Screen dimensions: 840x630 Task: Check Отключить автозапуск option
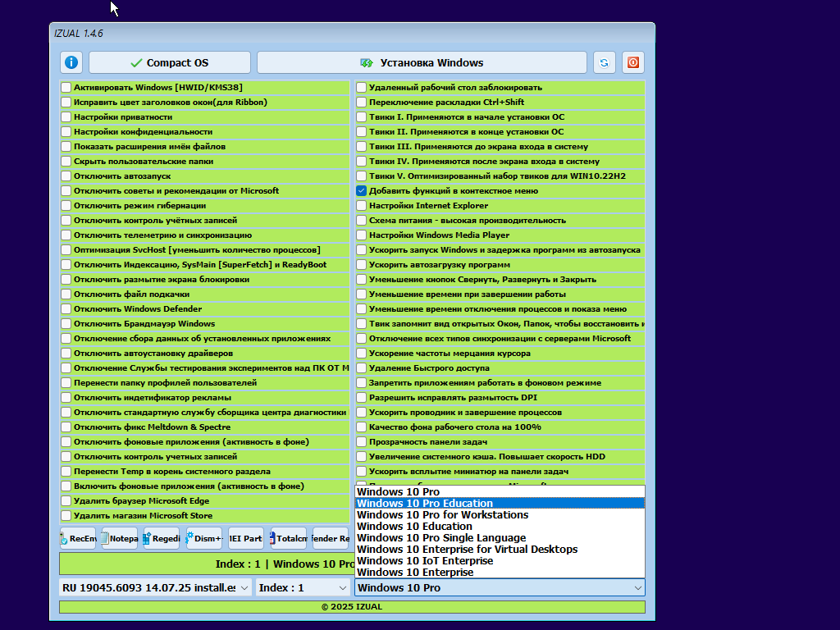point(66,176)
